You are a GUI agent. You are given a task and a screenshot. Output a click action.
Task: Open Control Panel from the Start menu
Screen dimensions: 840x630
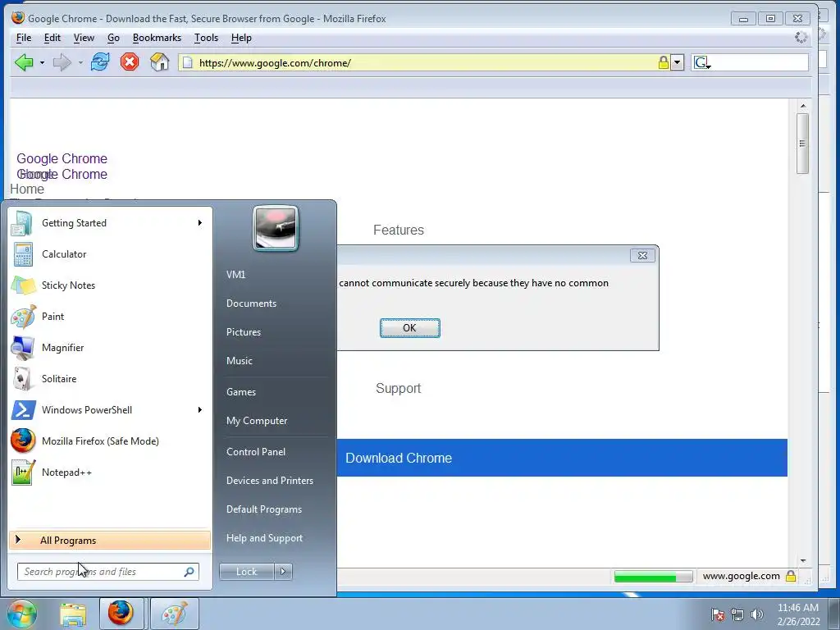pyautogui.click(x=256, y=452)
